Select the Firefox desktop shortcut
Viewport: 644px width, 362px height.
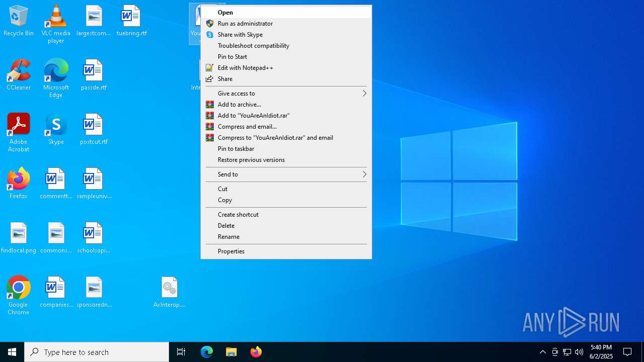click(x=19, y=184)
